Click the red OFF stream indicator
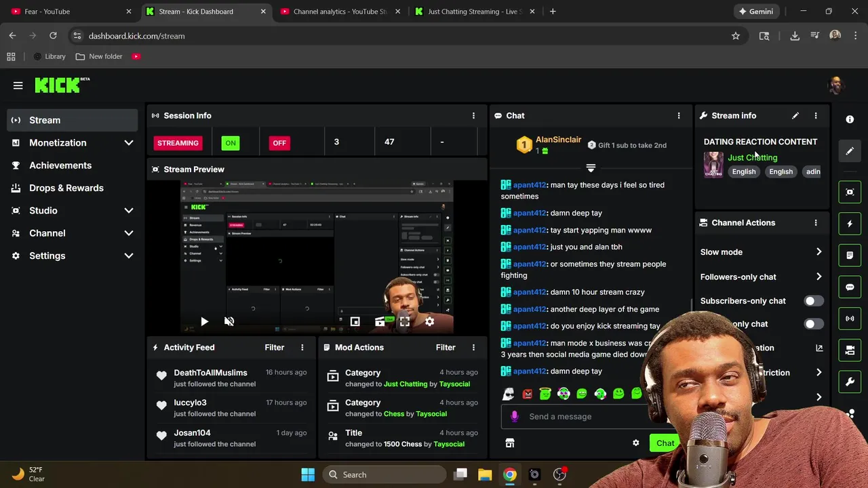 pos(279,143)
